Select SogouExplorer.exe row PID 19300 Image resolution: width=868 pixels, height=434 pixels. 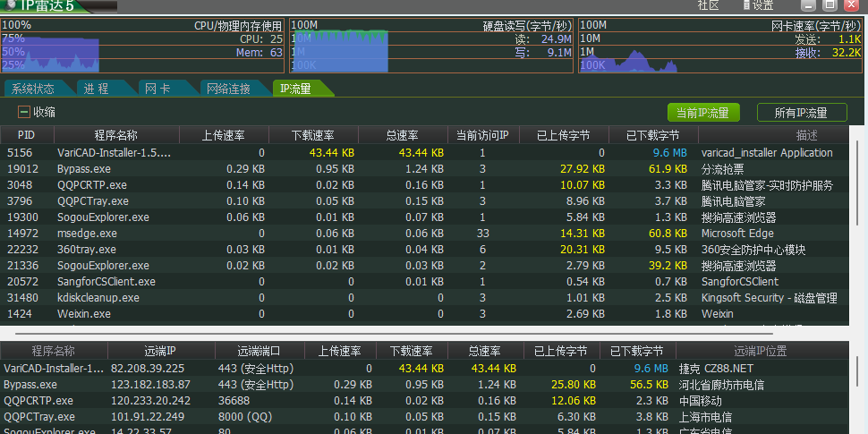click(424, 217)
